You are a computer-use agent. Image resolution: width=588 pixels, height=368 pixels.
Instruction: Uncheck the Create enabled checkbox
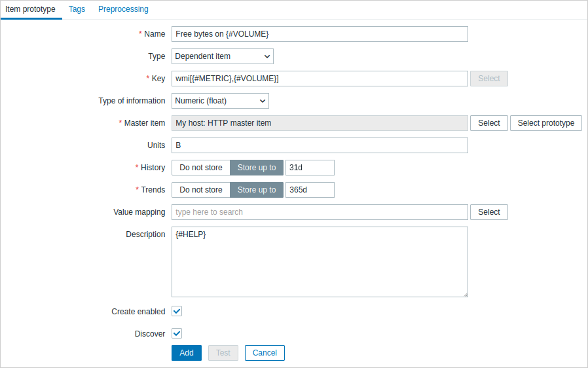coord(177,311)
